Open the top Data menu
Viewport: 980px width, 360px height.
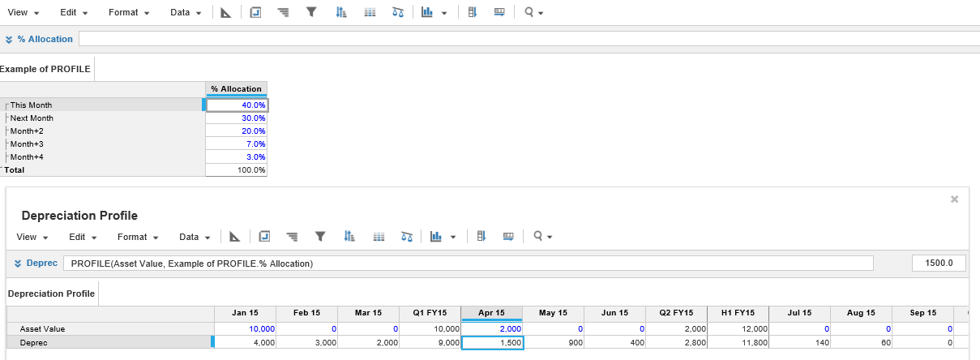point(186,13)
